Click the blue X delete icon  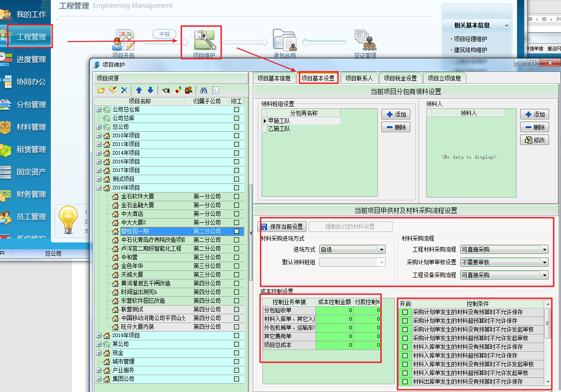124,90
